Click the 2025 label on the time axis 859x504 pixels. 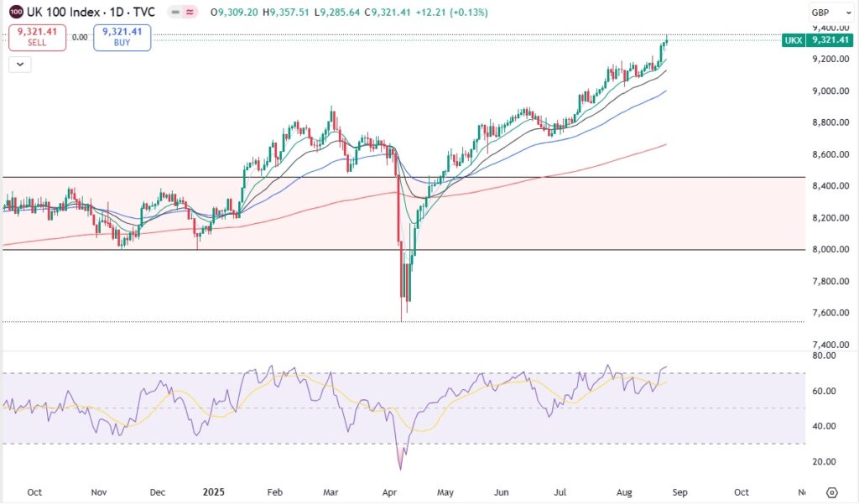tap(214, 492)
